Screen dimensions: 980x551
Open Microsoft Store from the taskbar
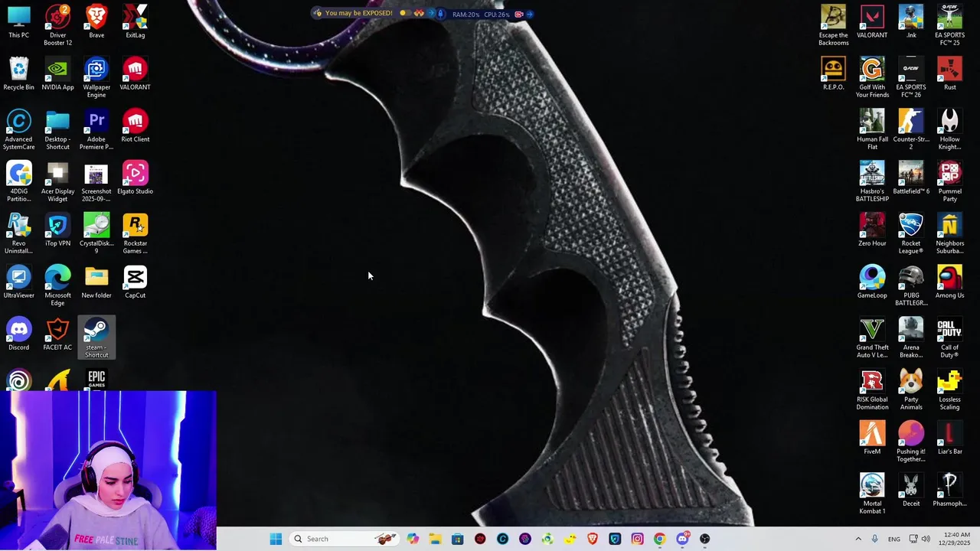(458, 539)
